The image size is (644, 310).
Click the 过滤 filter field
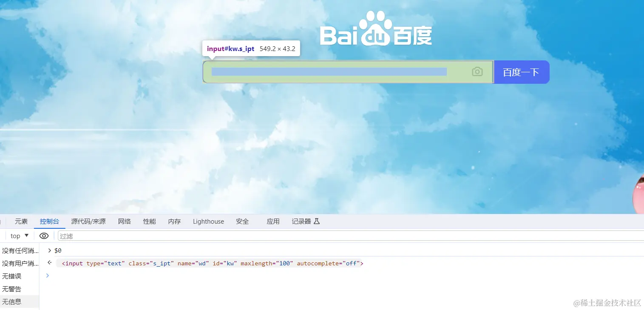coord(351,236)
